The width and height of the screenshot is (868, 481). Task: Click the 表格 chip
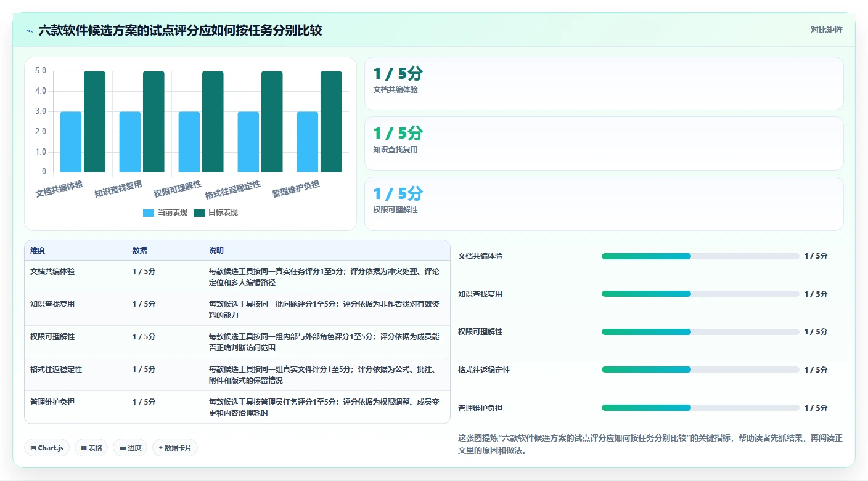pos(91,448)
